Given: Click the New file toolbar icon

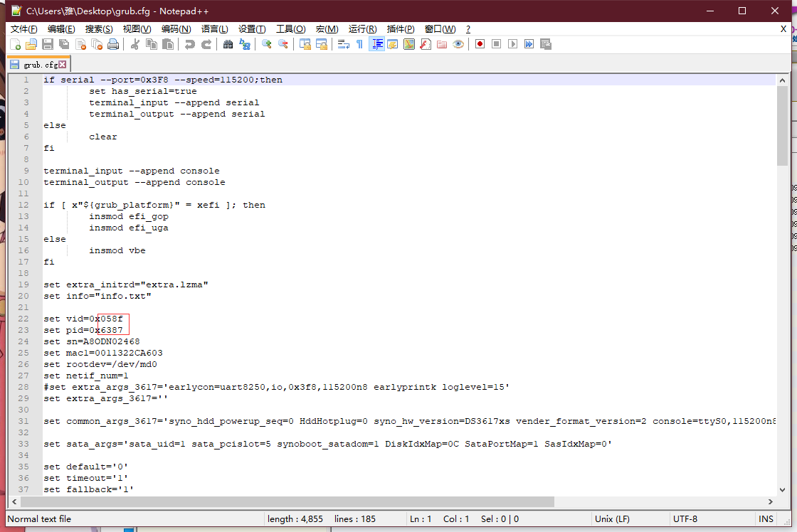Looking at the screenshot, I should (x=15, y=44).
